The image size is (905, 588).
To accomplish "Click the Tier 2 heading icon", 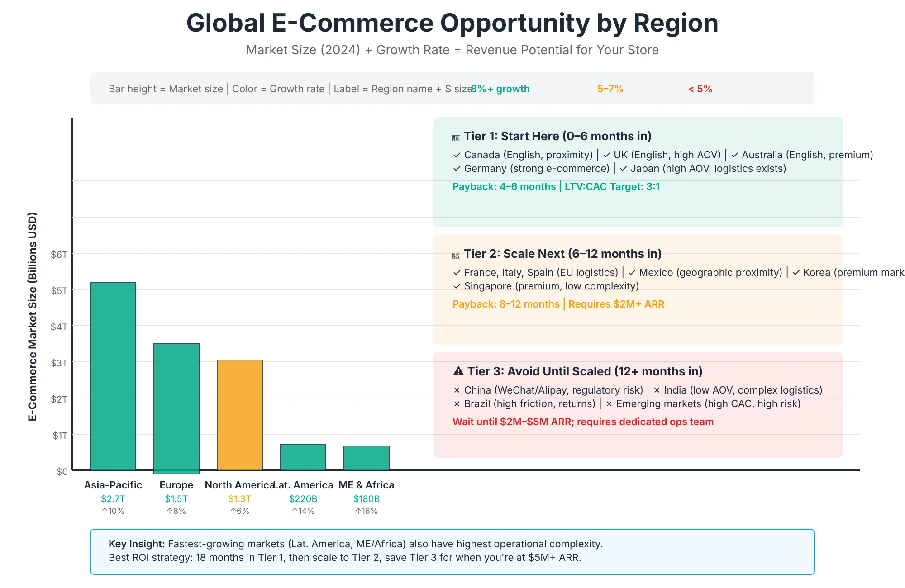I will [456, 256].
